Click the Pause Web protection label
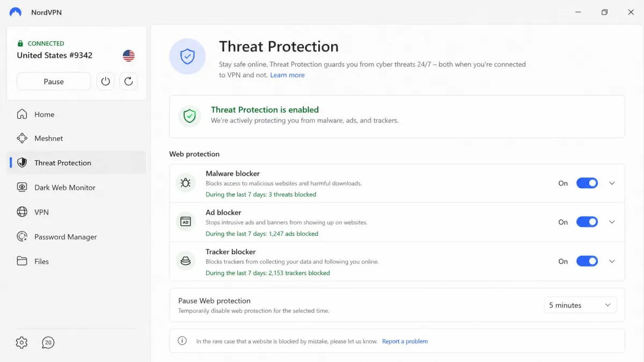The height and width of the screenshot is (362, 644). [x=214, y=301]
